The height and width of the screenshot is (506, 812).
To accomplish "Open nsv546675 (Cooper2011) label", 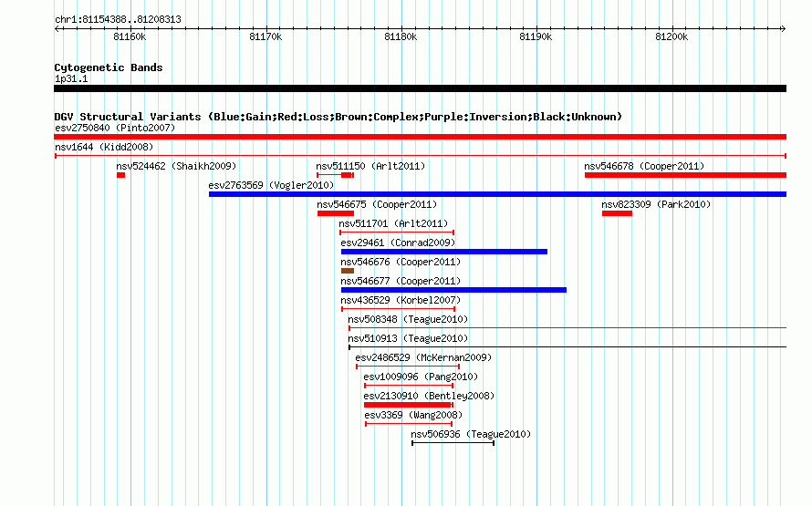I will [377, 204].
